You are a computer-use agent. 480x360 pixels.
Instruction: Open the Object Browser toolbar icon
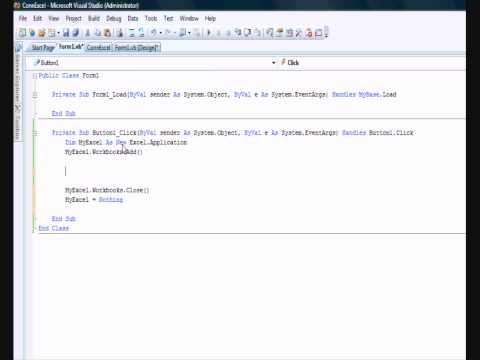coord(289,33)
